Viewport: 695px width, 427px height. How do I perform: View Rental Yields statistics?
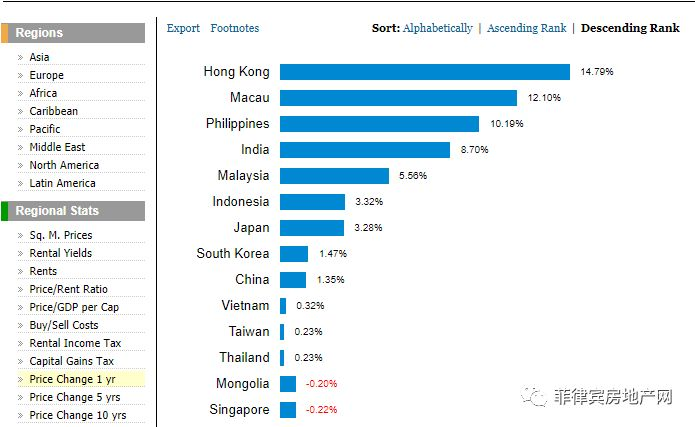tap(60, 253)
